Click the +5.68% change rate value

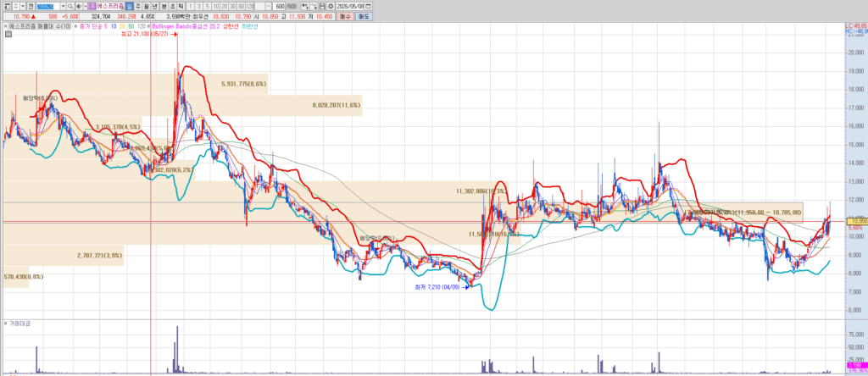[x=70, y=17]
